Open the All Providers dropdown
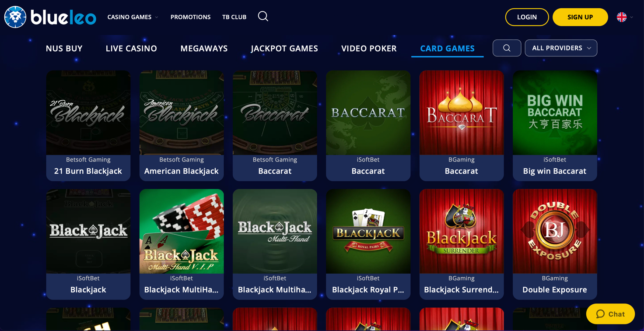 pos(561,48)
